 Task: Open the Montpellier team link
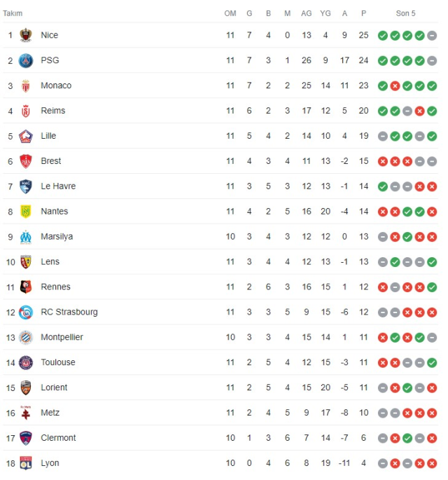click(x=62, y=337)
